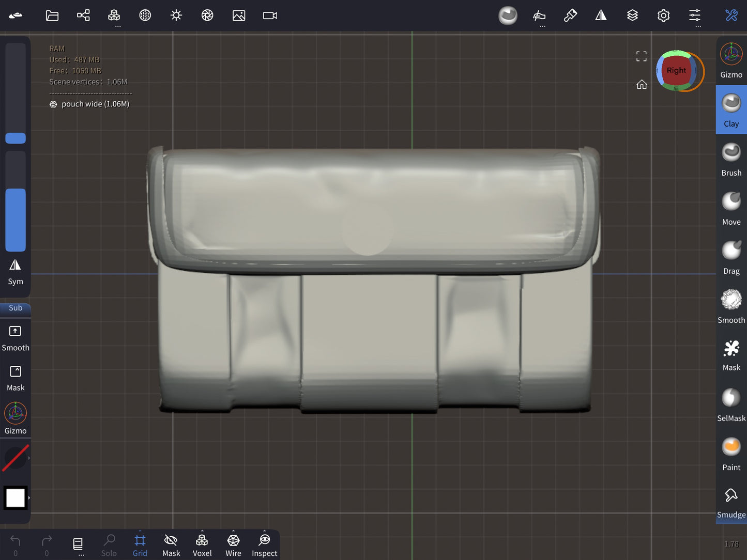The width and height of the screenshot is (747, 560).
Task: Open the Interface sliders menu
Action: [x=695, y=15]
